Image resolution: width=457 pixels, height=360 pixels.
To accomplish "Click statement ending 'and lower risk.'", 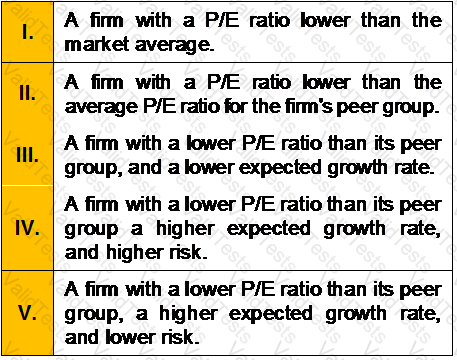I will (x=253, y=313).
